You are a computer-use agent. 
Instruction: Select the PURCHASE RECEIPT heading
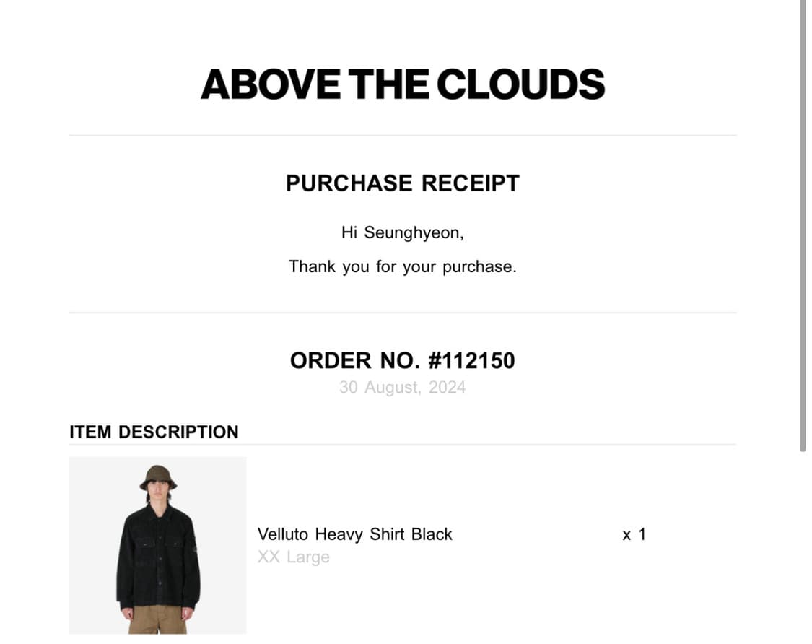(x=402, y=183)
